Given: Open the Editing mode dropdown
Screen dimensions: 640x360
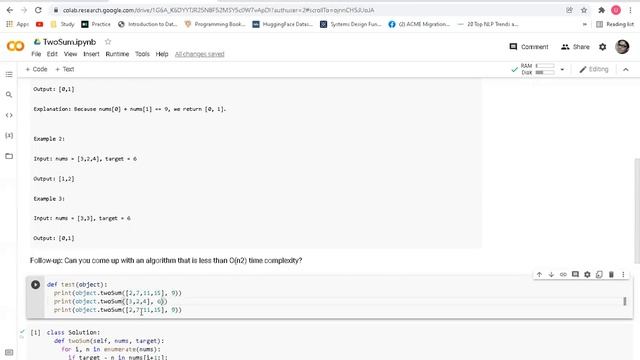Looking at the screenshot, I should click(x=594, y=69).
